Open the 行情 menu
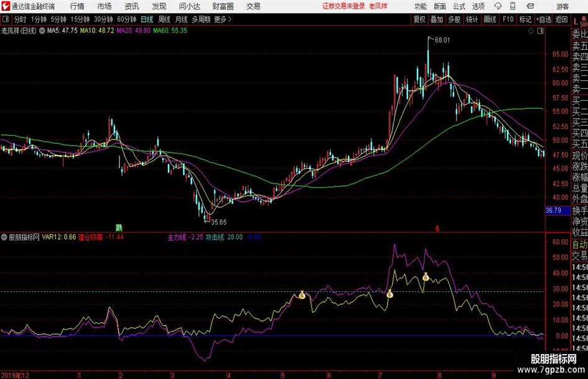588x379 pixels. pyautogui.click(x=77, y=6)
